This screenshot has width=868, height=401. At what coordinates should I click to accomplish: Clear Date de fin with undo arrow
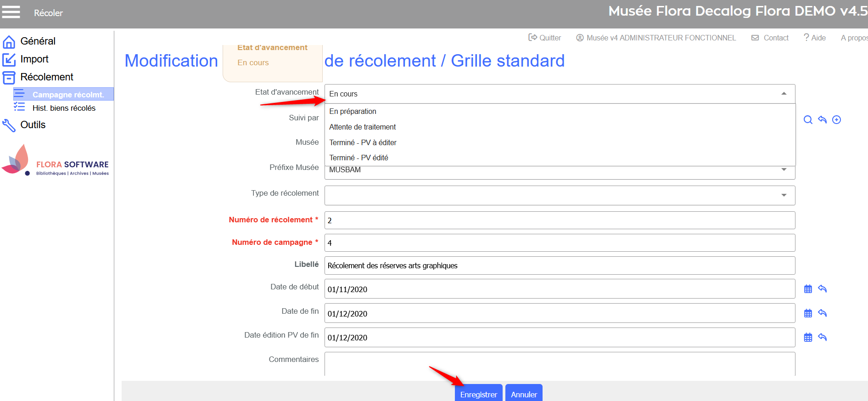(822, 313)
